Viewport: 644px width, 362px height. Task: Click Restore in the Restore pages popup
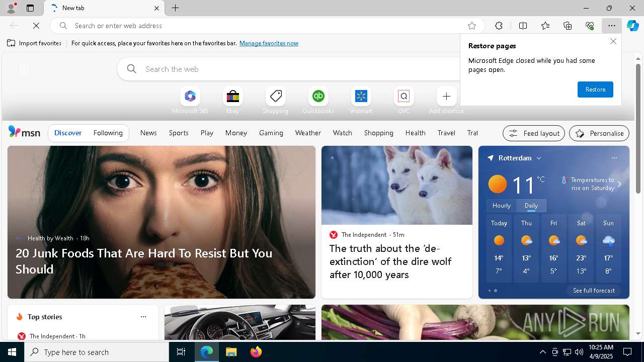click(x=595, y=89)
